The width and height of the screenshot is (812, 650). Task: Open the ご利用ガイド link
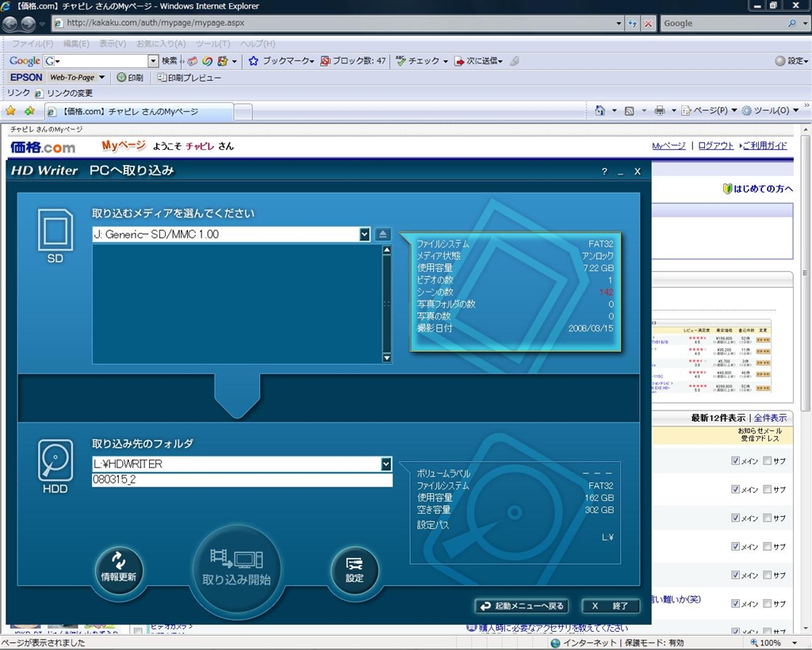coord(765,146)
